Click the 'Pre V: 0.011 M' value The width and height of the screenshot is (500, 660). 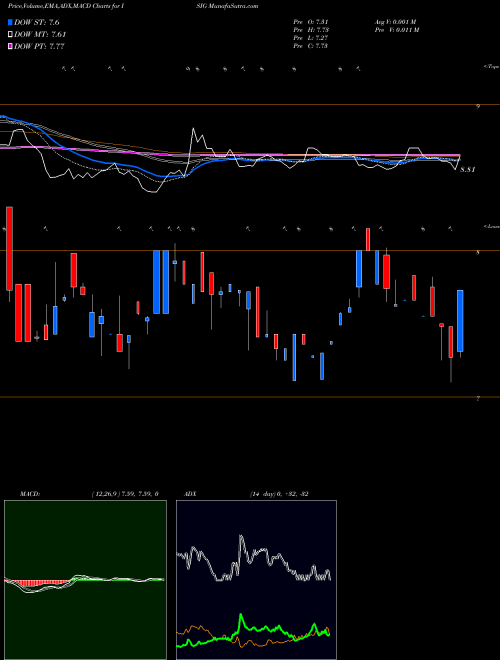396,30
